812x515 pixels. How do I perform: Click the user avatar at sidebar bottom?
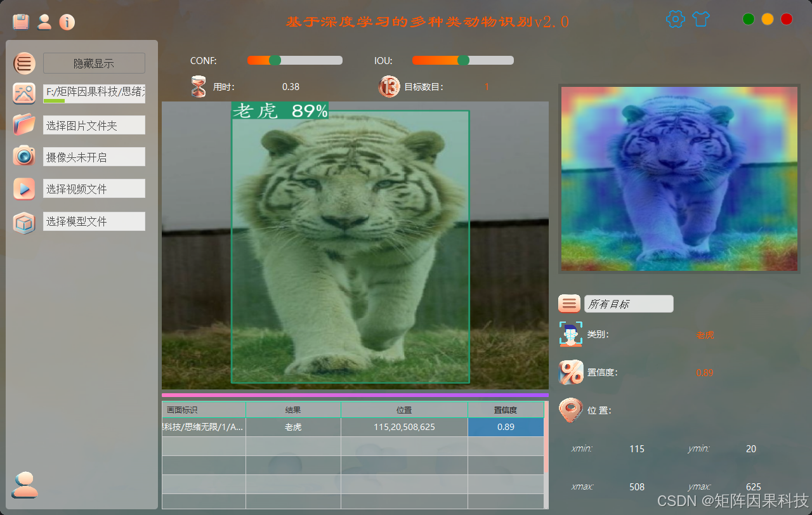tap(25, 485)
